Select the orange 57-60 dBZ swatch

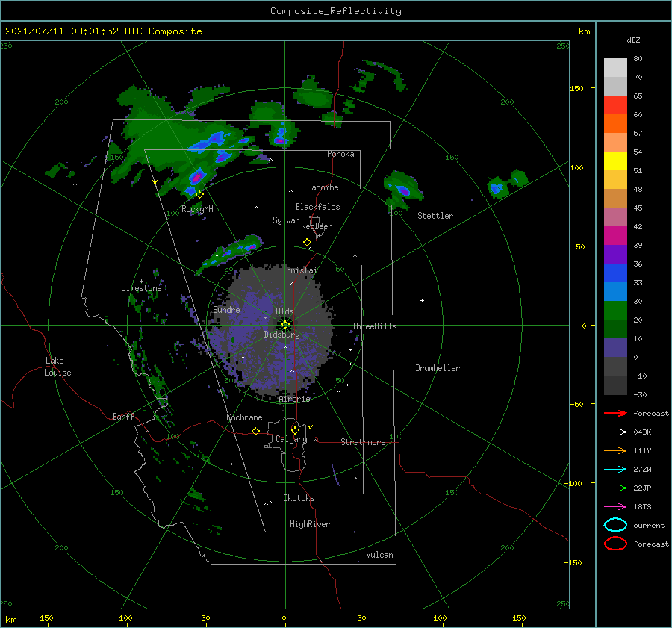(615, 124)
